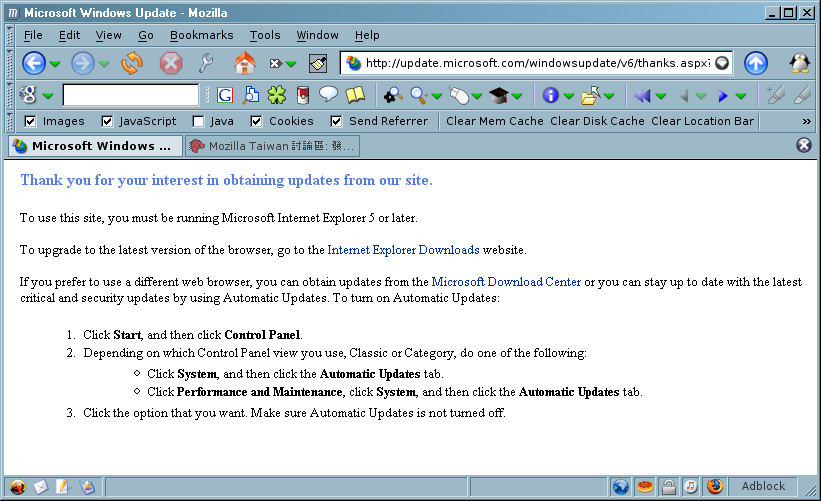This screenshot has width=821, height=501.
Task: Click the blue up-arrow Go button
Action: point(755,63)
